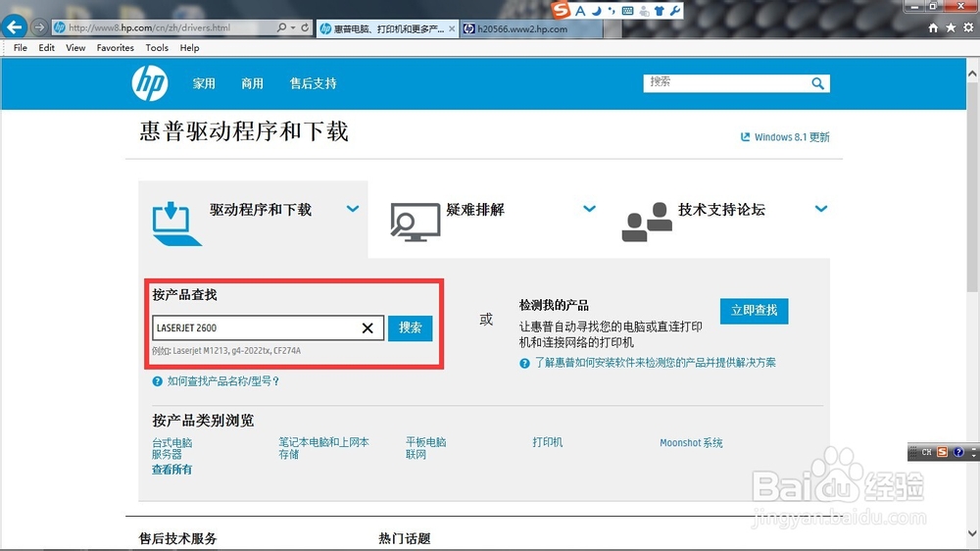
Task: Open the 家用 navigation item
Action: 204,83
